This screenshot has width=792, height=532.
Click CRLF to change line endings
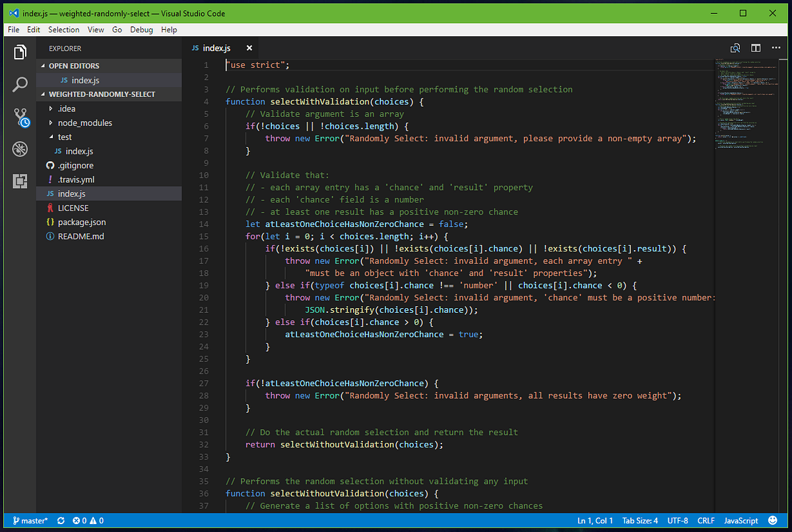pos(706,521)
